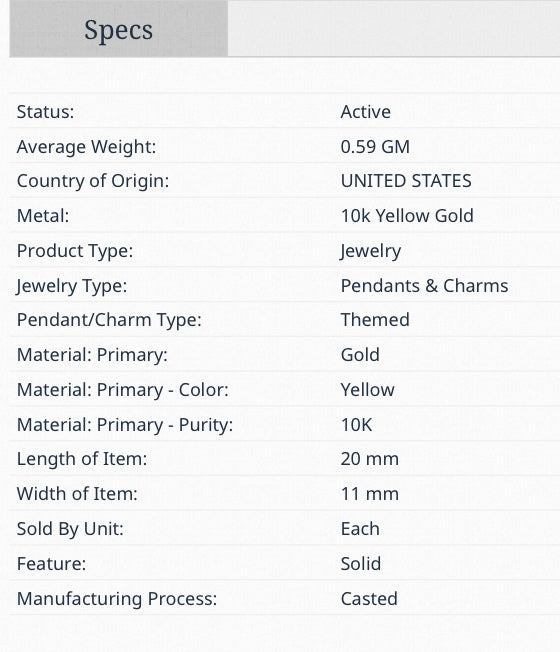Click the empty tab area beside Specs
This screenshot has height=652, width=560.
[x=394, y=28]
